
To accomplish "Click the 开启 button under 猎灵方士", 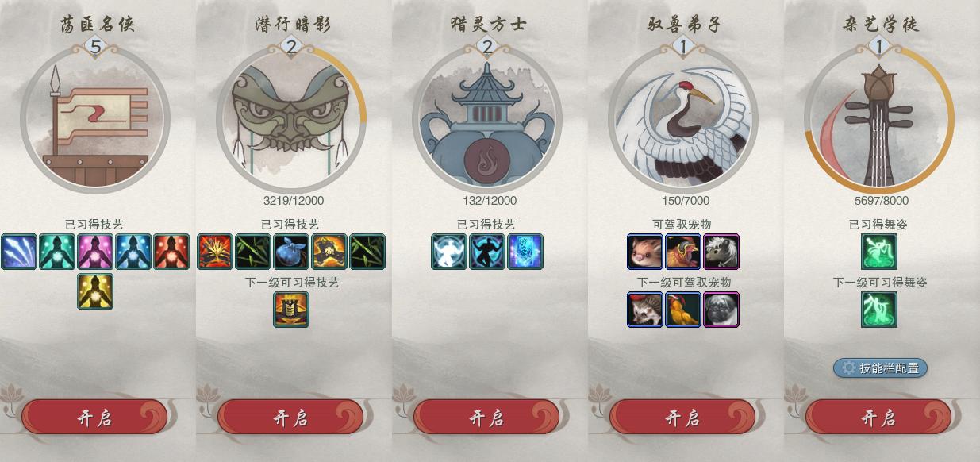I will [x=486, y=418].
